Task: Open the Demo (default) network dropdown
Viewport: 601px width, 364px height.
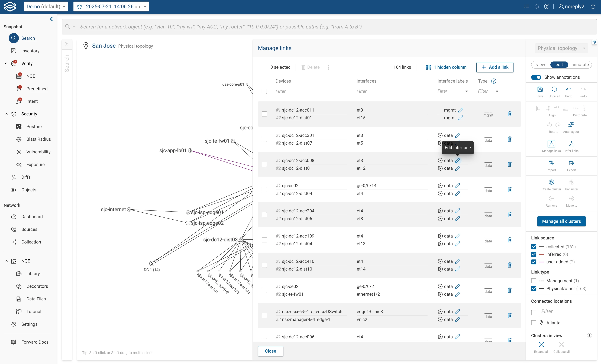Action: tap(46, 6)
